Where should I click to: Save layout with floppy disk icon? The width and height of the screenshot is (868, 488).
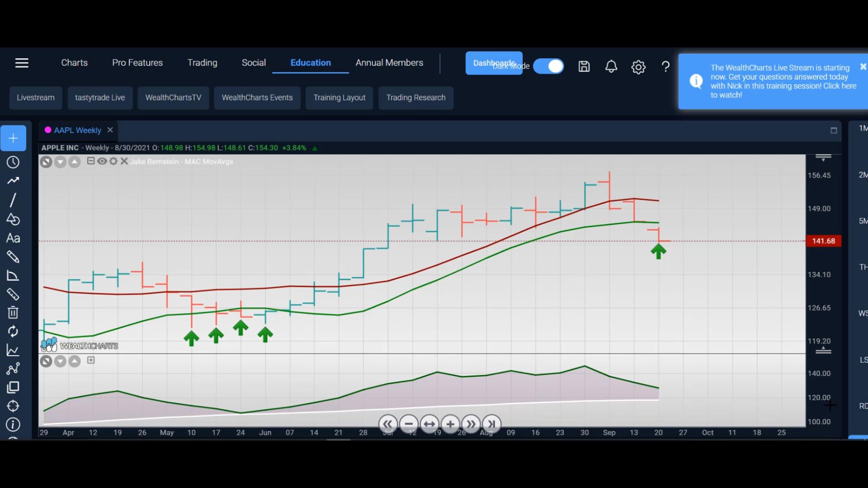point(584,67)
